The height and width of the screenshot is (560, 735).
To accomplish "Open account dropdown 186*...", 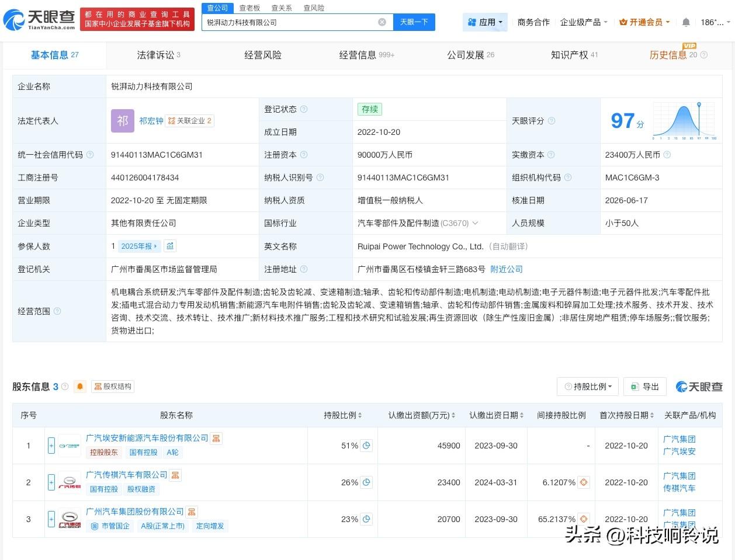I will click(715, 22).
